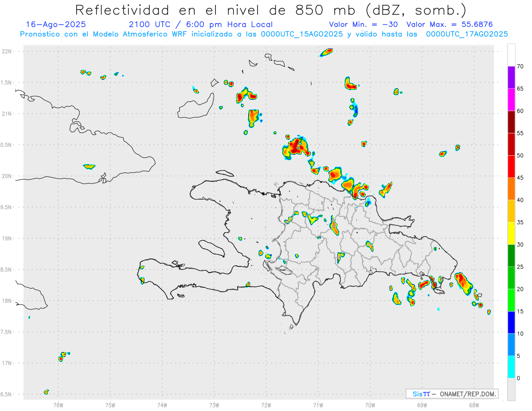532x411 pixels.
Task: Click the colorbar label '65'
Action: pos(520,89)
